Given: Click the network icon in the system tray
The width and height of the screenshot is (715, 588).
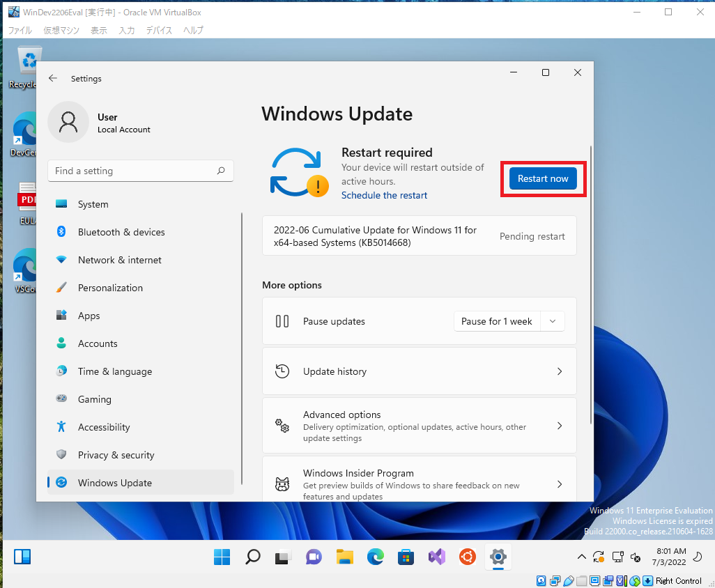Looking at the screenshot, I should (x=618, y=557).
